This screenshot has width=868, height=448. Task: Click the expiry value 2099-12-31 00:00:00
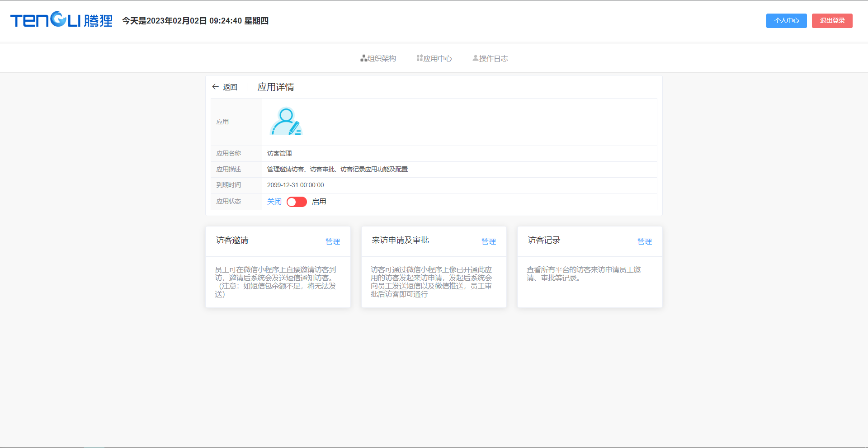pyautogui.click(x=296, y=185)
